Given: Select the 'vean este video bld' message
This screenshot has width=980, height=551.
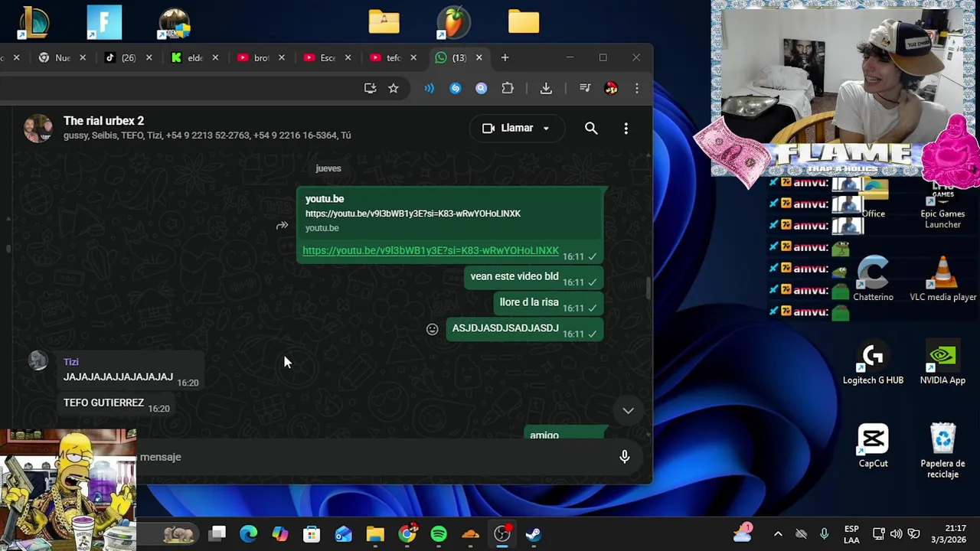Looking at the screenshot, I should [534, 277].
